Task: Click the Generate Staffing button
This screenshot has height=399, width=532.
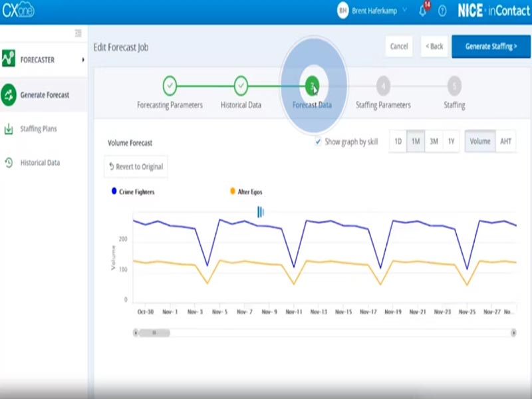Action: (491, 47)
